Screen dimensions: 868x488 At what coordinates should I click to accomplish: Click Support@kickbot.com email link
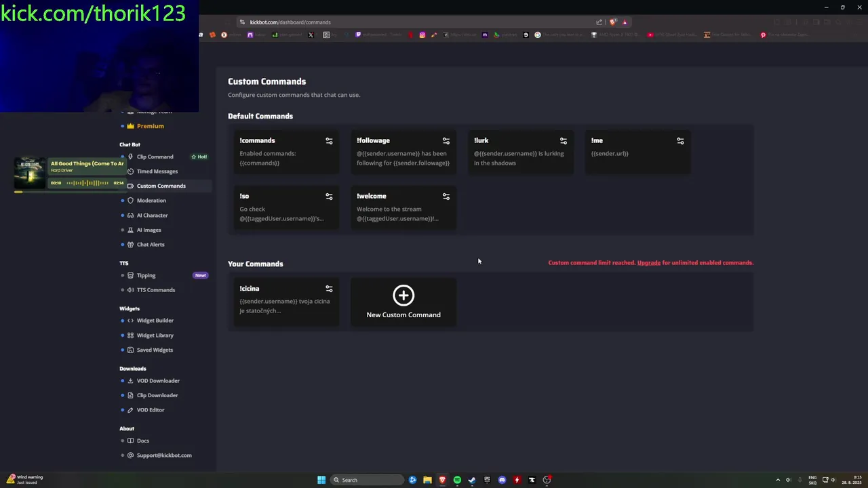pos(164,455)
